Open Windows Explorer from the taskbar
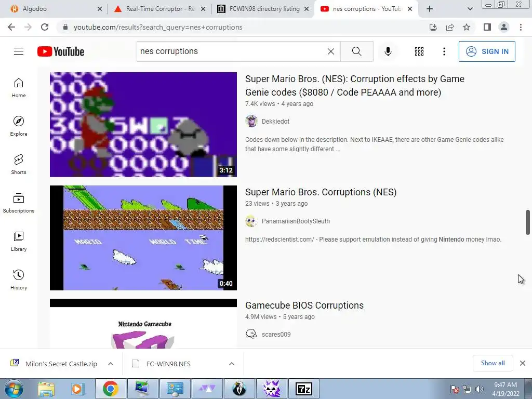Image resolution: width=532 pixels, height=399 pixels. (46, 389)
